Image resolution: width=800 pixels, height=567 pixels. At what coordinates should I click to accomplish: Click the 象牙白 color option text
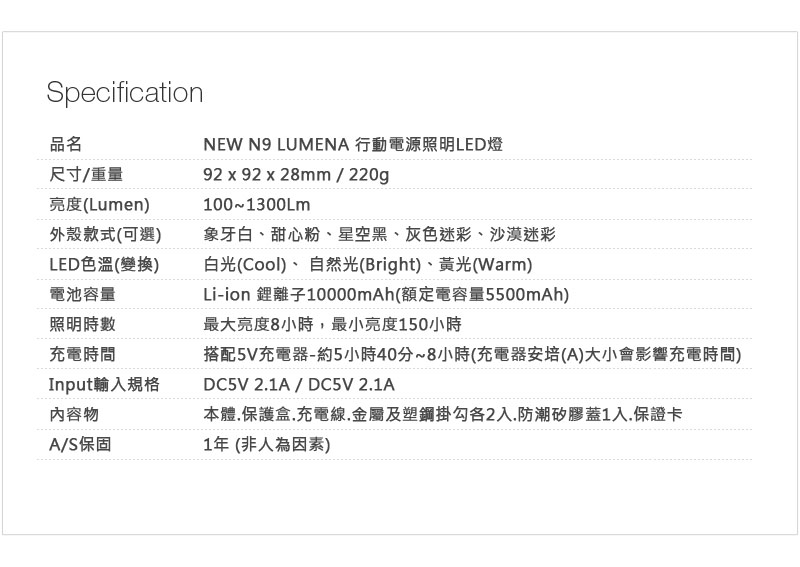[x=228, y=235]
